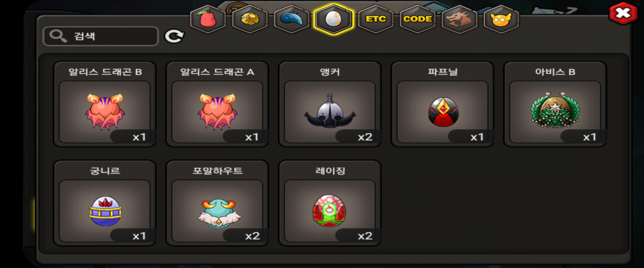This screenshot has height=268, width=644.
Task: Close the inventory with the red X
Action: [x=623, y=13]
